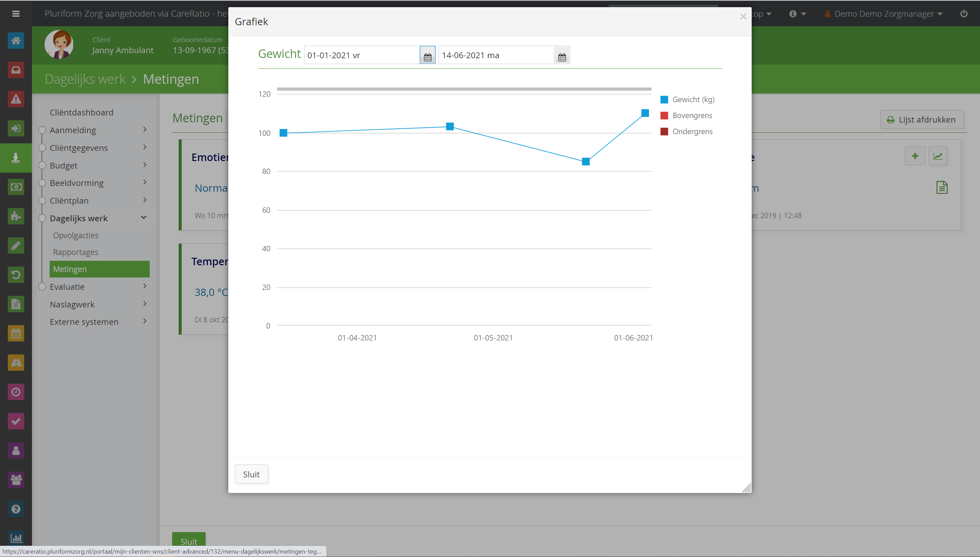Screen dimensions: 980x557
Task: Open end date calendar picker
Action: pyautogui.click(x=562, y=55)
